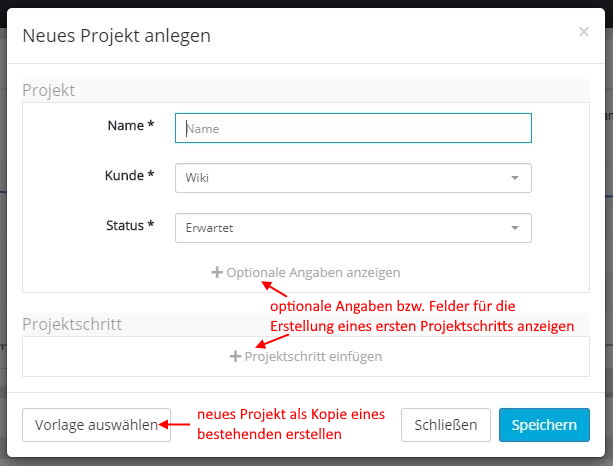Screen dimensions: 613x466
Task: Expand Optionale Angaben anzeigen via its text
Action: (313, 272)
